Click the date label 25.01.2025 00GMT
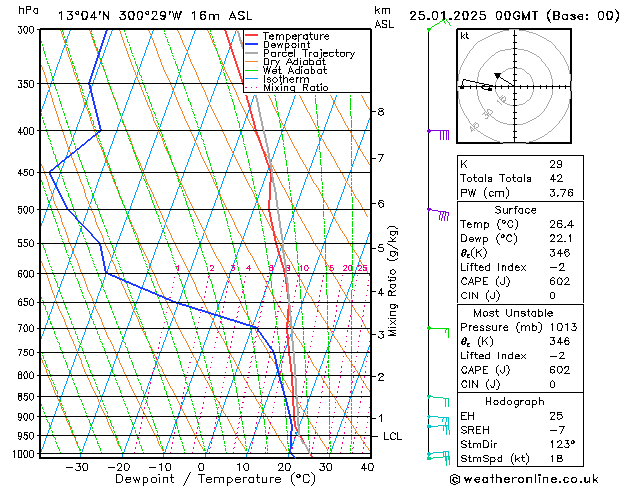The width and height of the screenshot is (629, 486). tap(474, 16)
